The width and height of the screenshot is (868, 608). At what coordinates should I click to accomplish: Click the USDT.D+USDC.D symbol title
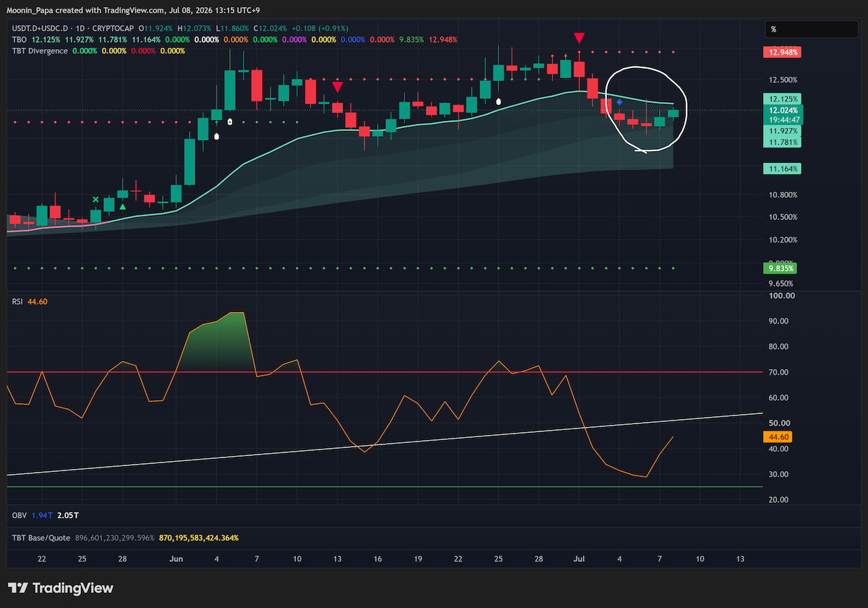pos(40,28)
